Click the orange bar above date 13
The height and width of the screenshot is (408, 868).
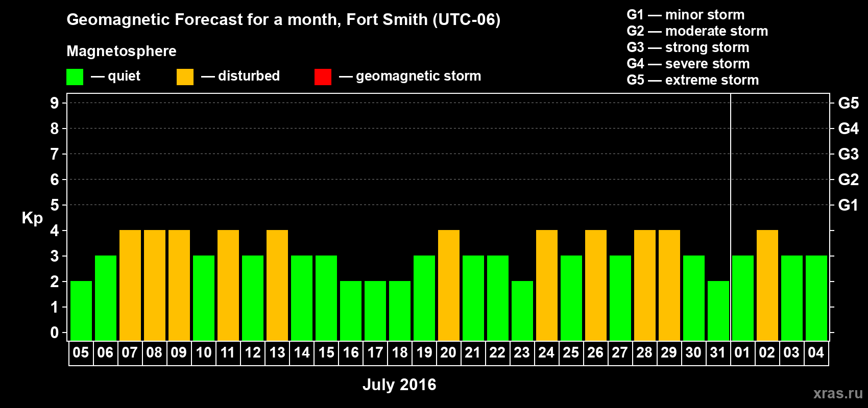tap(277, 286)
